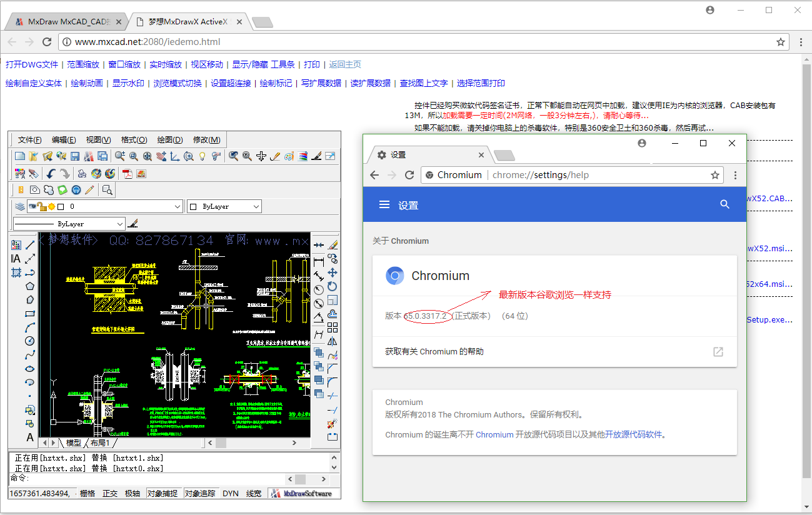Viewport: 812px width, 515px height.
Task: Activate the Pan (hand) tool
Action: point(161,156)
